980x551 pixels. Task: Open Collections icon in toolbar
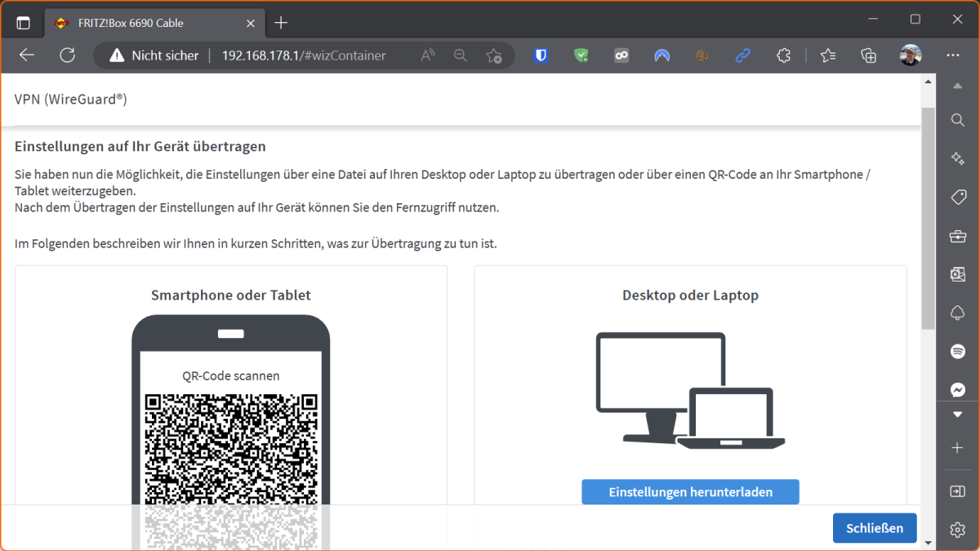click(x=869, y=56)
